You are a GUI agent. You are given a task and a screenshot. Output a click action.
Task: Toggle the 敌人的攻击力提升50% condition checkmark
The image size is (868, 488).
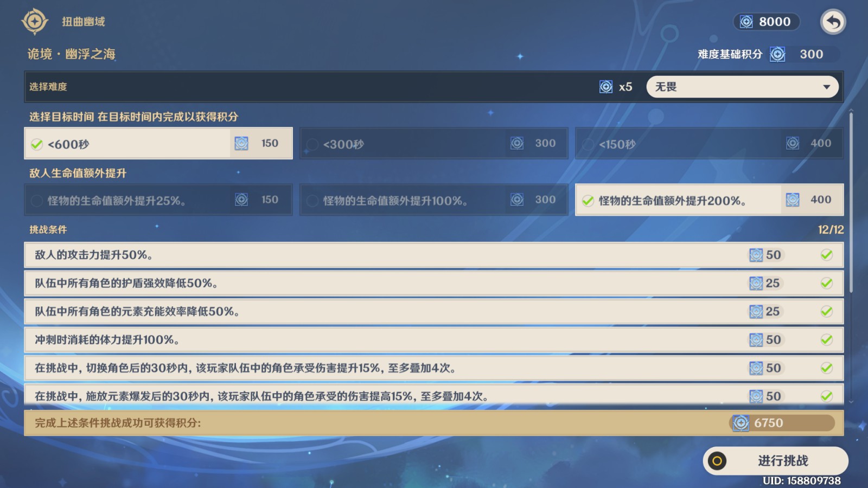click(826, 255)
